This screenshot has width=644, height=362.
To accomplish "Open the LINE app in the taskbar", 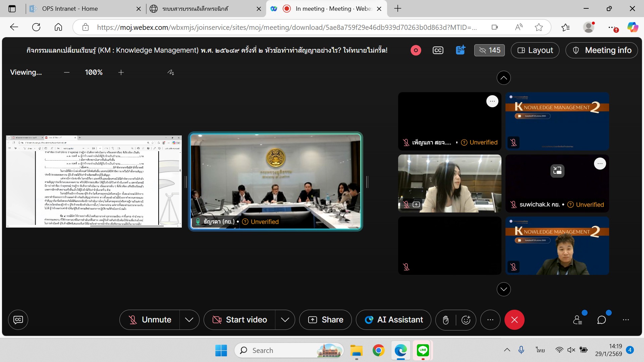I will [x=423, y=350].
